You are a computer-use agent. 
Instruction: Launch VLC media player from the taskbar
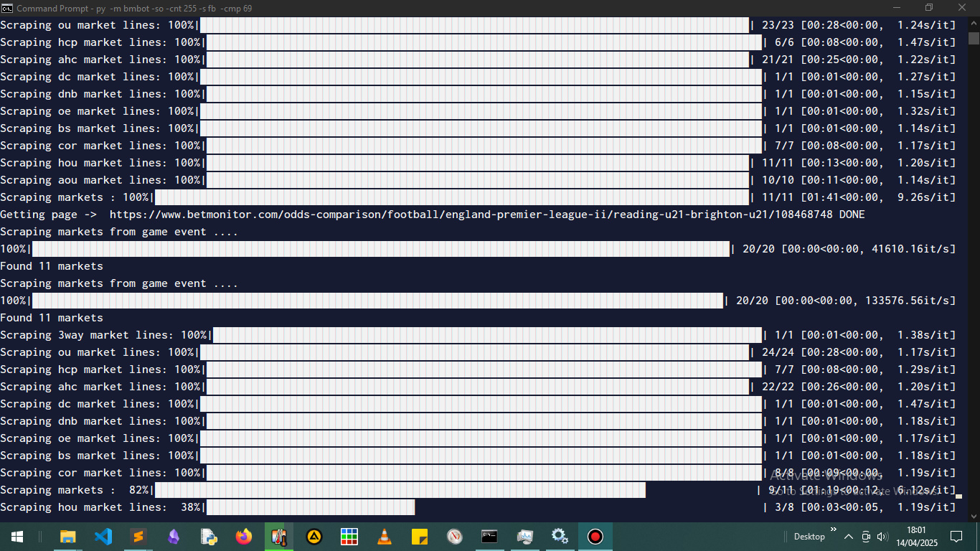385,536
